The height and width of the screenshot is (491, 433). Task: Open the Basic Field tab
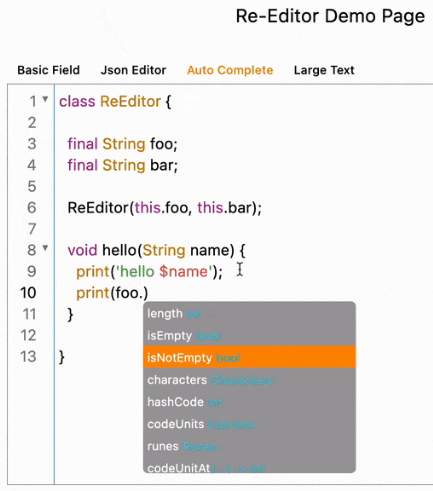click(49, 70)
